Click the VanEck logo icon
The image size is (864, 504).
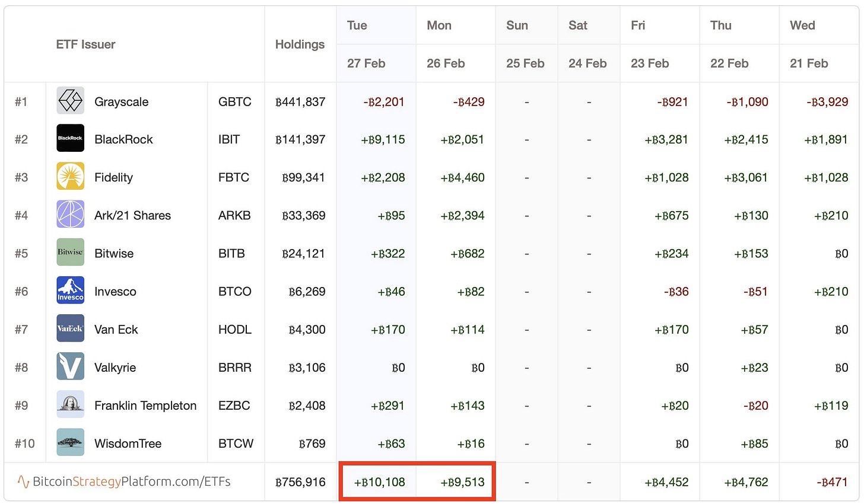tap(70, 328)
